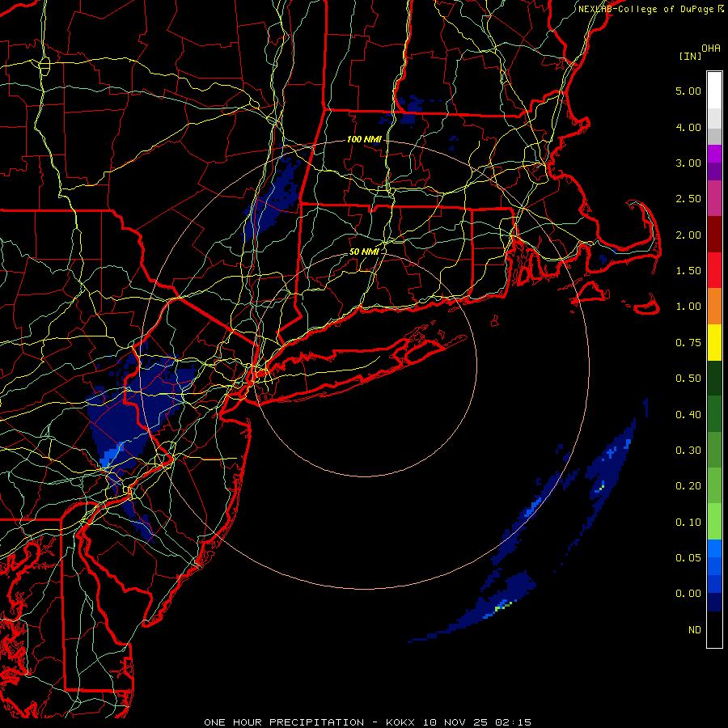The width and height of the screenshot is (728, 728).
Task: Pick the orange swatch beside 1.00
Action: (x=714, y=307)
